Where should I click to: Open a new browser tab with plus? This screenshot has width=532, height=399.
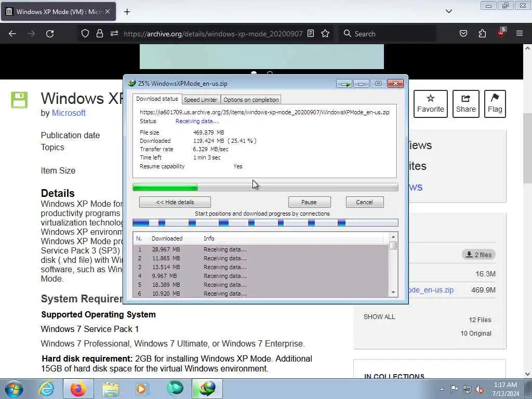coord(127,12)
